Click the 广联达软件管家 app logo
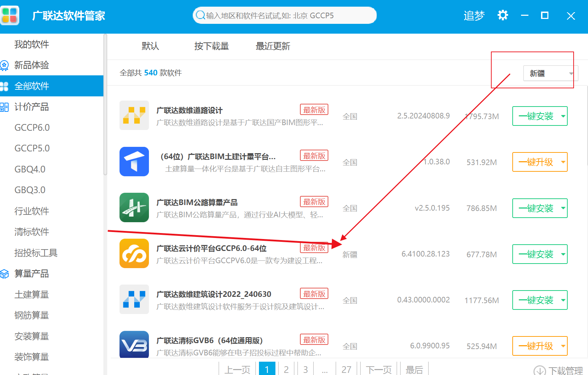Viewport: 588px width, 375px height. click(x=9, y=15)
